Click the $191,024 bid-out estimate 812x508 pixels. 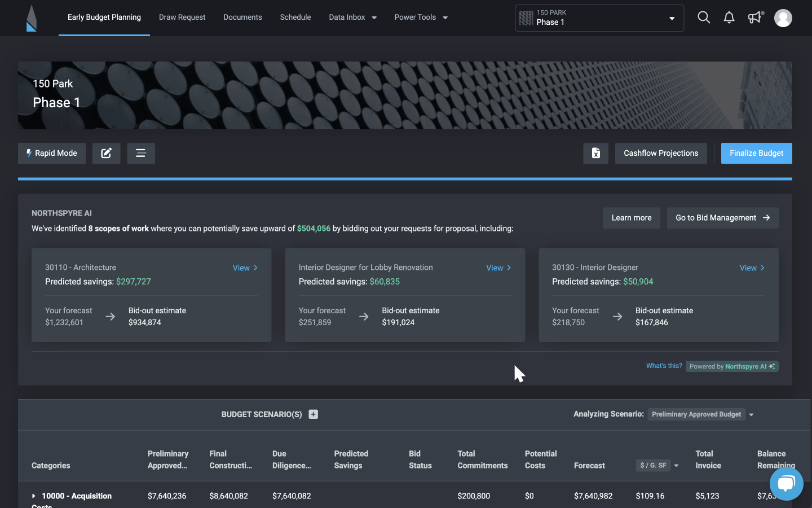398,322
